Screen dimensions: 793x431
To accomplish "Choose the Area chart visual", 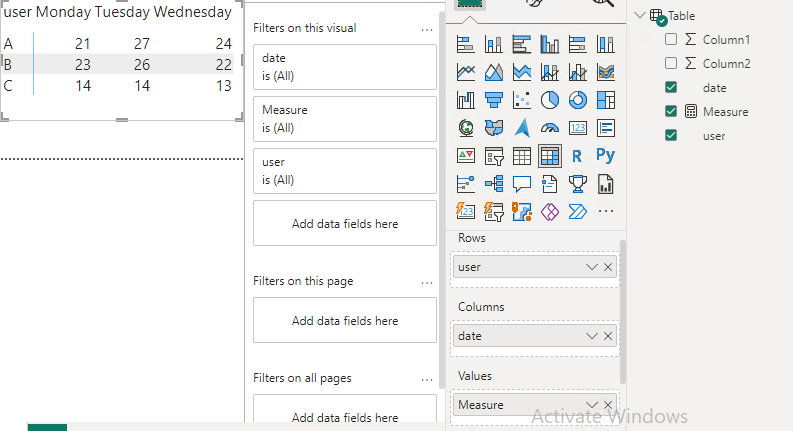I will [x=494, y=72].
